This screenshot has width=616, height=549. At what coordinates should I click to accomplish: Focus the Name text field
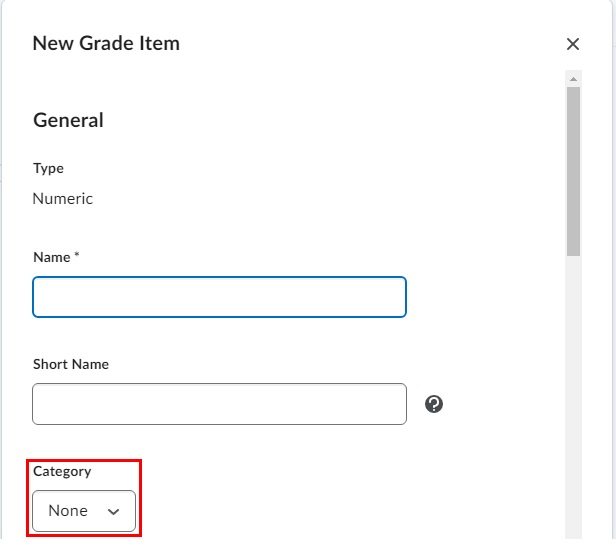(219, 297)
